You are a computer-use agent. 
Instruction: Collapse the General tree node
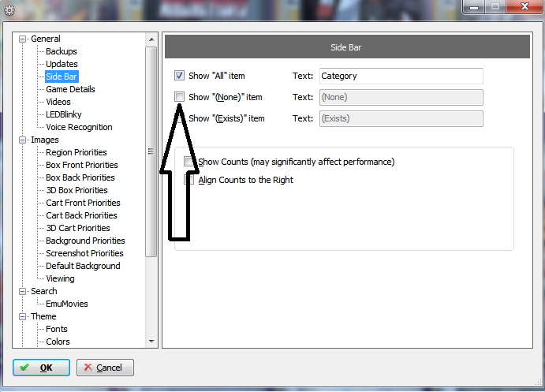[22, 39]
